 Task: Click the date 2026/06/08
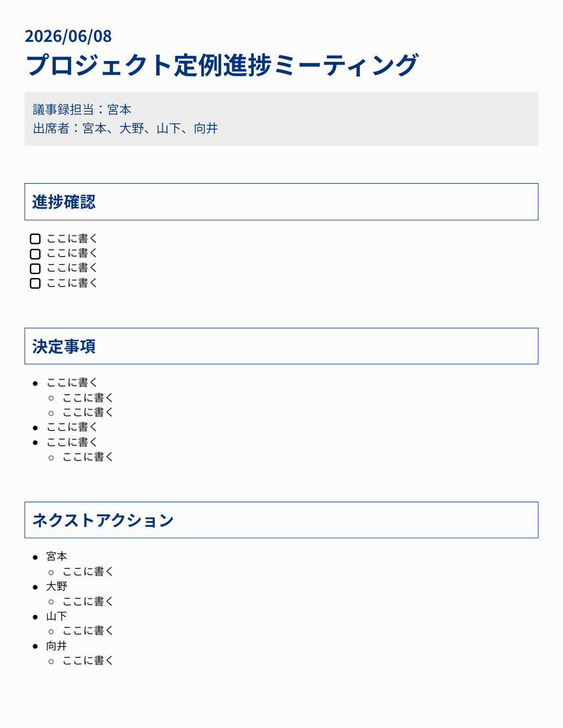pyautogui.click(x=68, y=36)
